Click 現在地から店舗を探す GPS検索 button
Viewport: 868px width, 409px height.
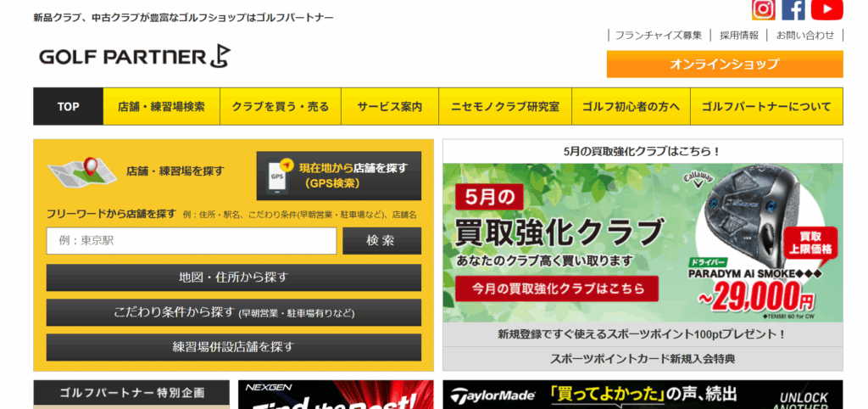pyautogui.click(x=339, y=176)
